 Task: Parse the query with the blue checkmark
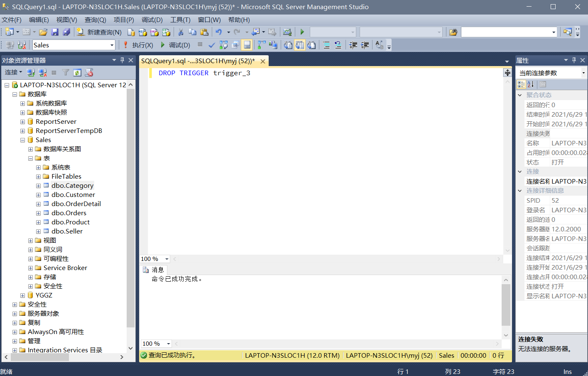tap(212, 45)
